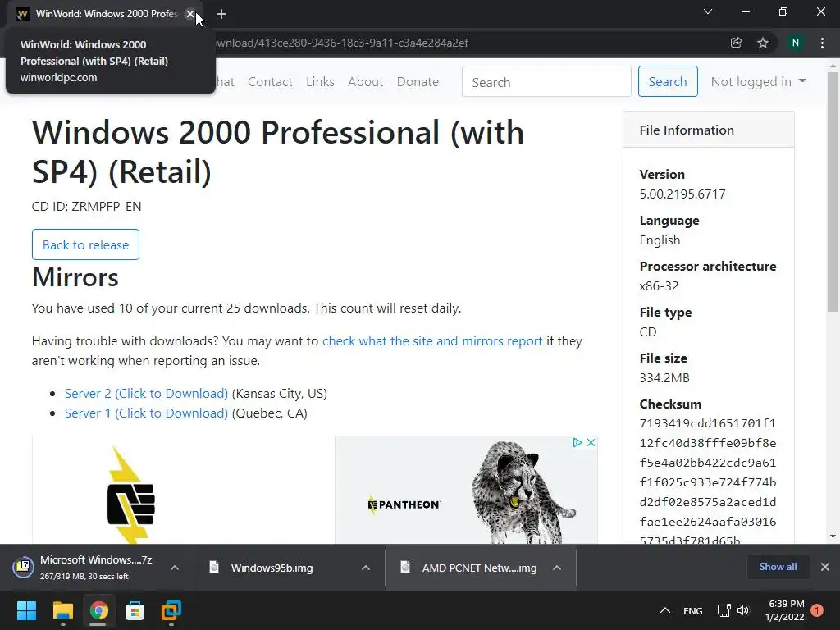Screen dimensions: 840x630
Task: Click the Back to release button
Action: point(85,244)
